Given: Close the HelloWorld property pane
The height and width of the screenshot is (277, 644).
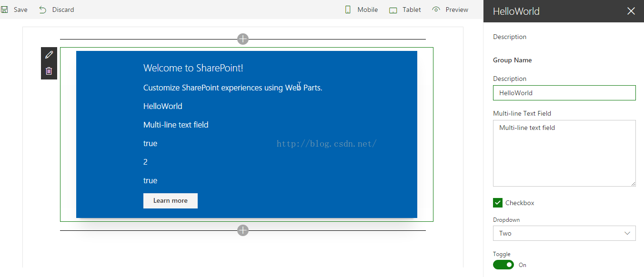Looking at the screenshot, I should 631,11.
